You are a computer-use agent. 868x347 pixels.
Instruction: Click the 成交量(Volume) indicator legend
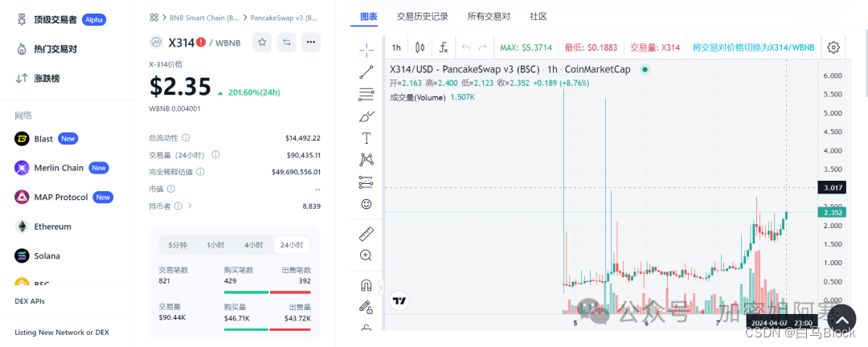[417, 97]
